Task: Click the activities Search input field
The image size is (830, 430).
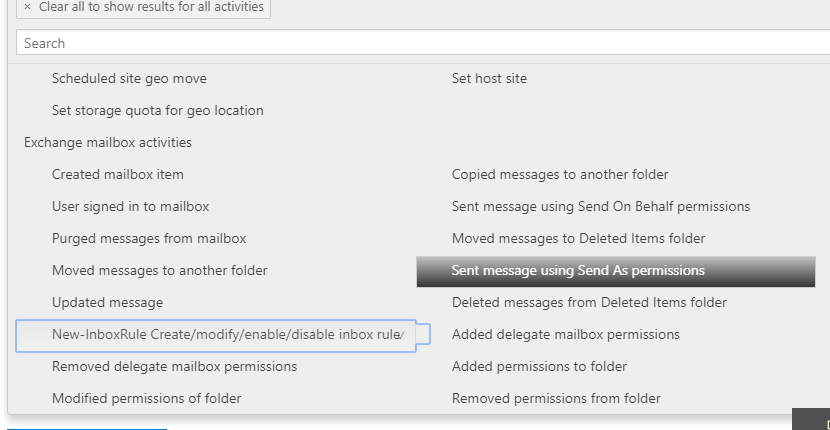Action: 420,43
